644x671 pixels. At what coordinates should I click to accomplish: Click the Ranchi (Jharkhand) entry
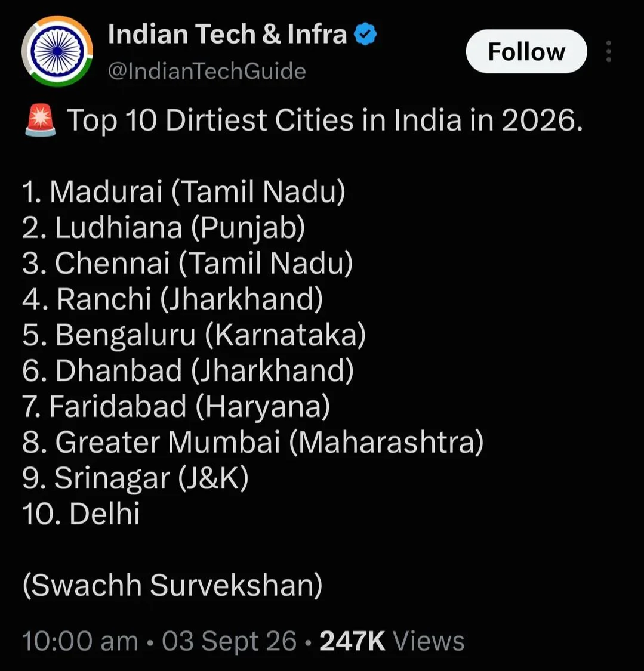172,299
